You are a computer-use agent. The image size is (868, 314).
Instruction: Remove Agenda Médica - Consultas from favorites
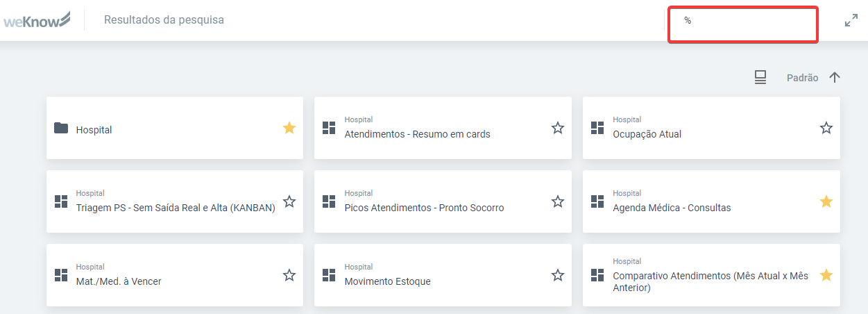click(x=826, y=201)
